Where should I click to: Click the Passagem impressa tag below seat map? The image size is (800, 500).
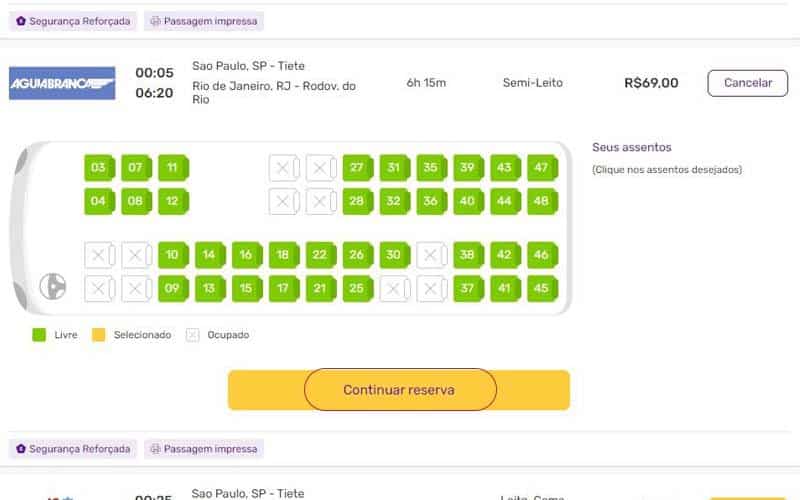[204, 449]
